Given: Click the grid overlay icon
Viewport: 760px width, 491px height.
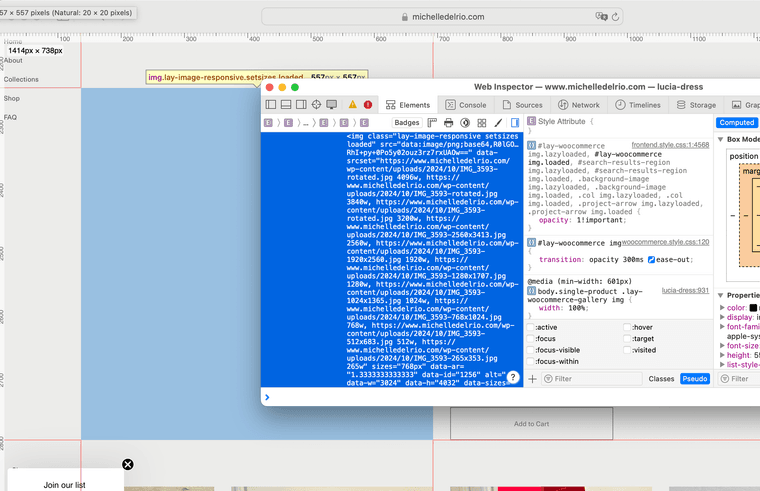Looking at the screenshot, I should coord(481,123).
